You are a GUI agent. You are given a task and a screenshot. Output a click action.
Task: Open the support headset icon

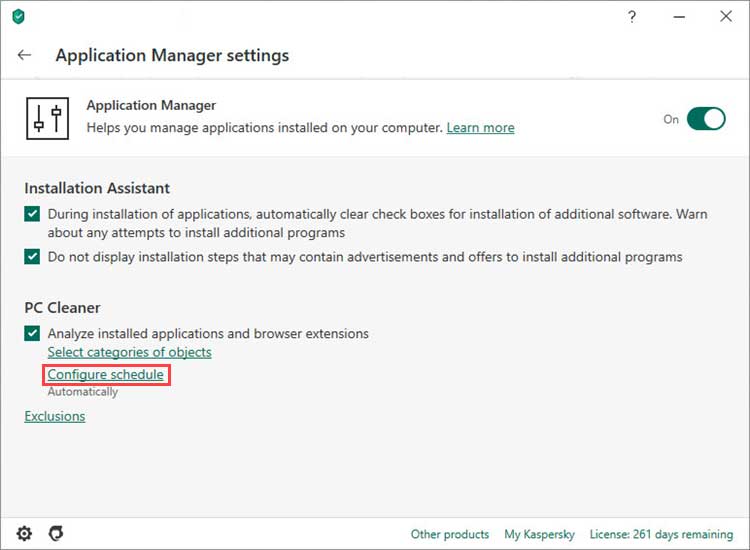[56, 533]
